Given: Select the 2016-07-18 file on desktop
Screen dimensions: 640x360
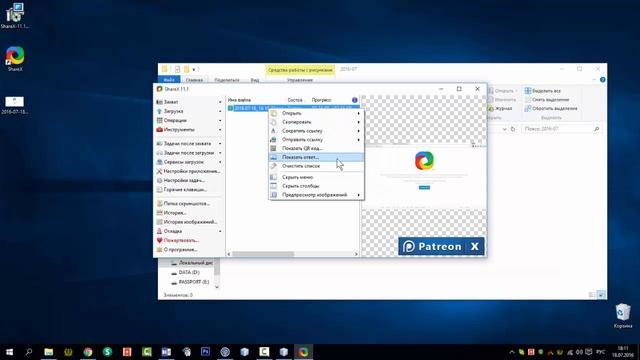Looking at the screenshot, I should (15, 105).
